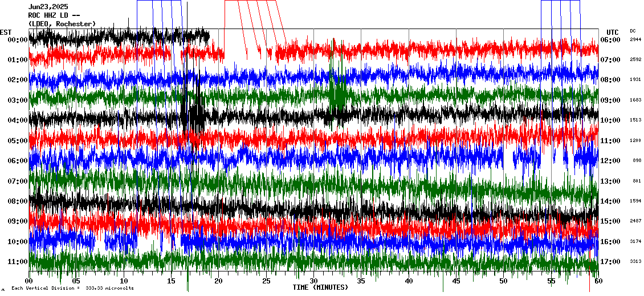Click the 30-minute tick on time axis

[x=313, y=281]
